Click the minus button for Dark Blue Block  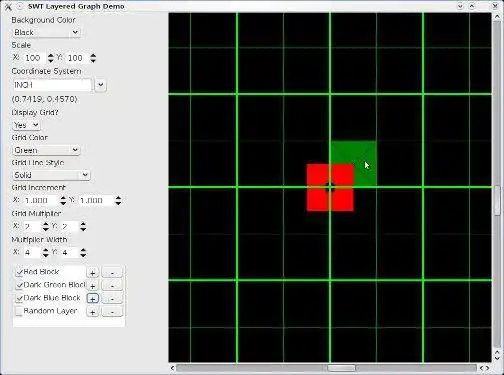(x=112, y=299)
